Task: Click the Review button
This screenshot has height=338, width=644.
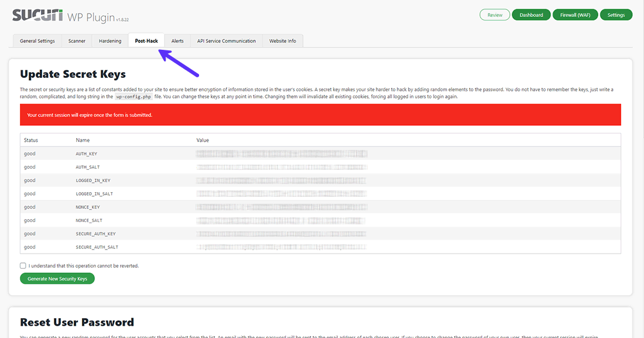Action: point(495,14)
